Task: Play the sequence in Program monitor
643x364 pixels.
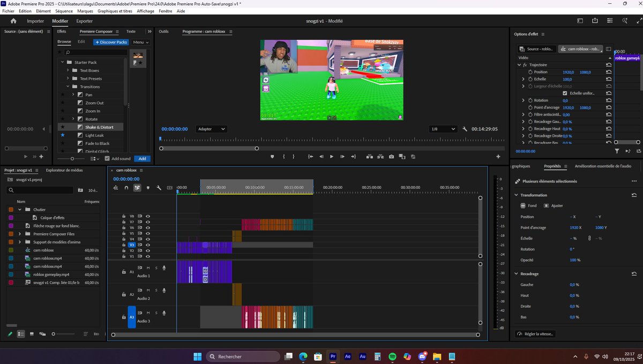Action: [332, 156]
